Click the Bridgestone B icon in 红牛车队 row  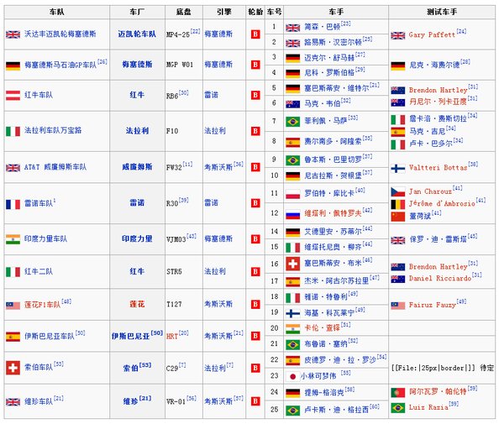pos(255,95)
